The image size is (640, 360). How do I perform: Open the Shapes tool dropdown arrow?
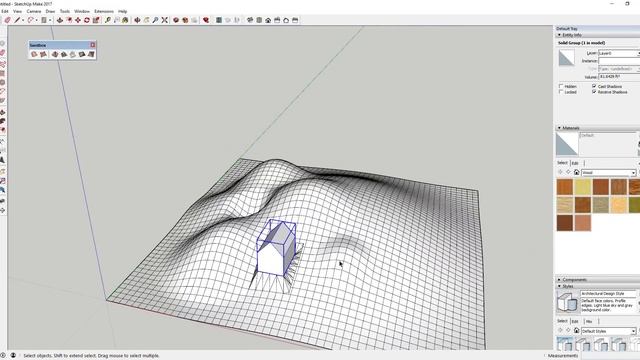[50, 20]
